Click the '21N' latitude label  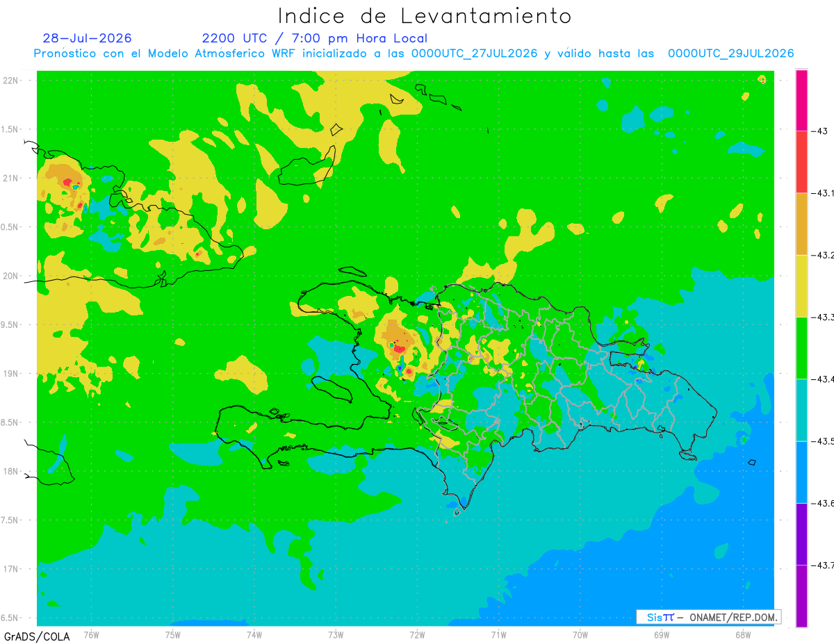point(10,178)
